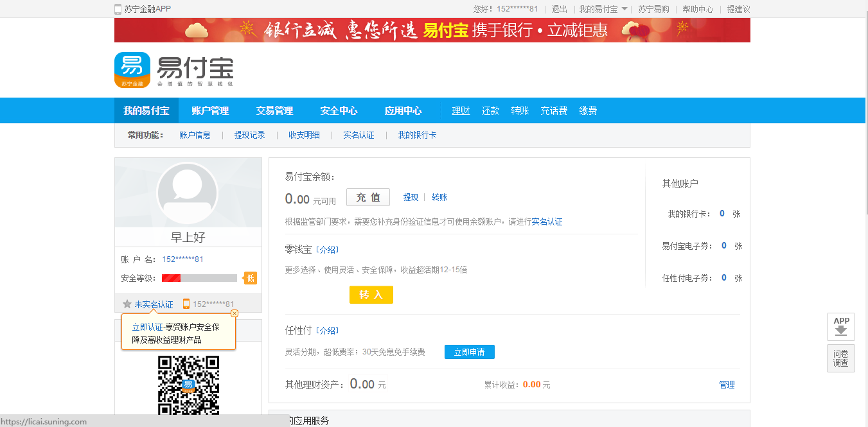Click the user avatar picture
868x427 pixels.
188,193
